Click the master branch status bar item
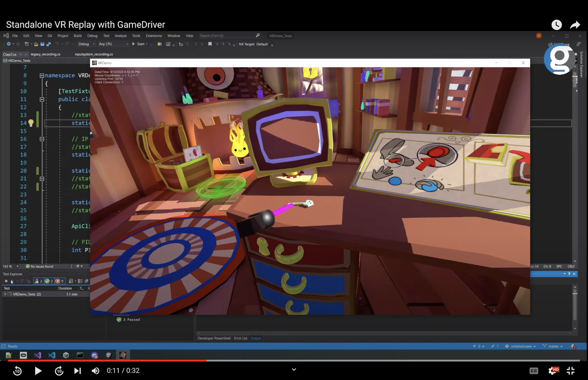The height and width of the screenshot is (380, 588). (x=553, y=346)
